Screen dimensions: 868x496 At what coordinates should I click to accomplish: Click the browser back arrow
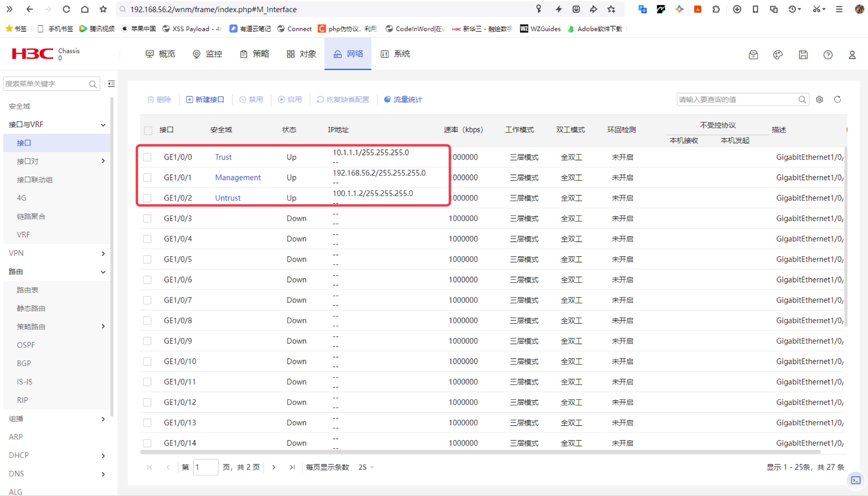30,9
